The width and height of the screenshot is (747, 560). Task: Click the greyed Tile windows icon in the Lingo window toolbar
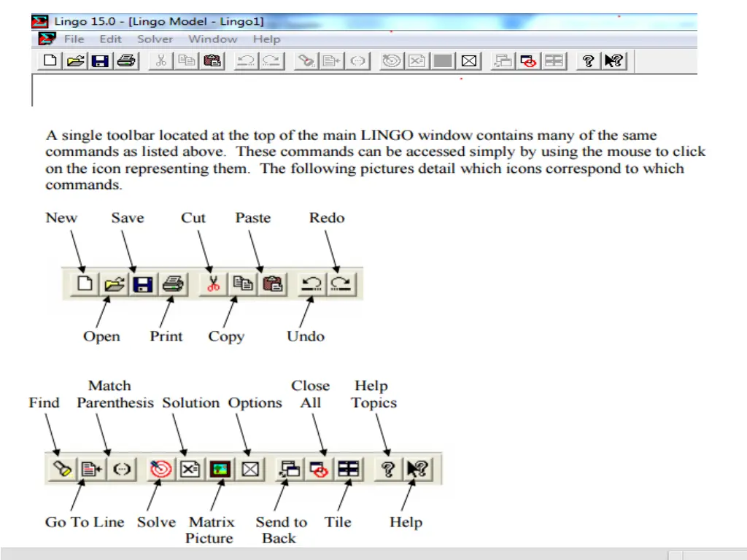(554, 61)
